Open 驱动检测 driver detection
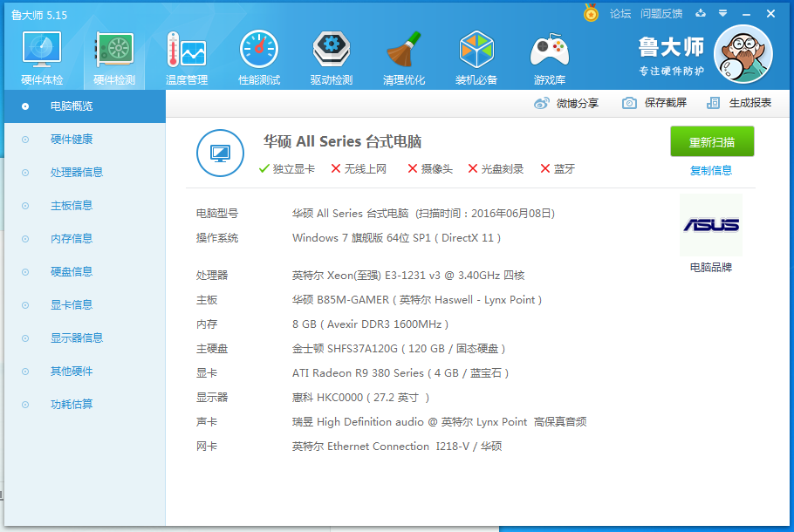This screenshot has height=532, width=794. pos(332,58)
